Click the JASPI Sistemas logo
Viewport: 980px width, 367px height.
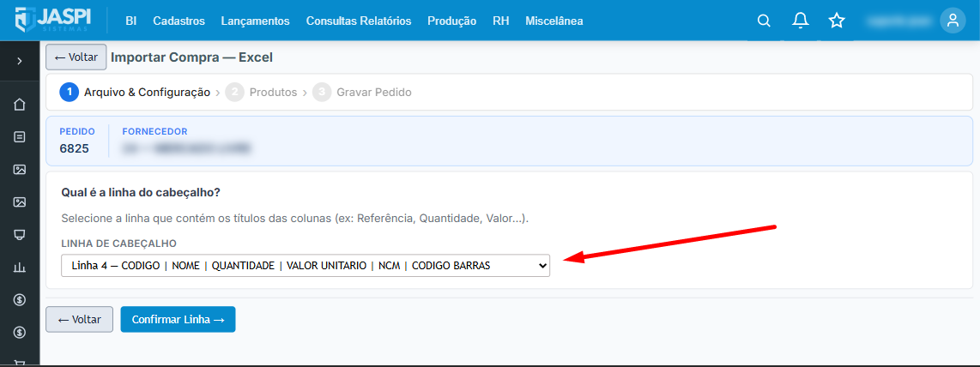tap(53, 20)
